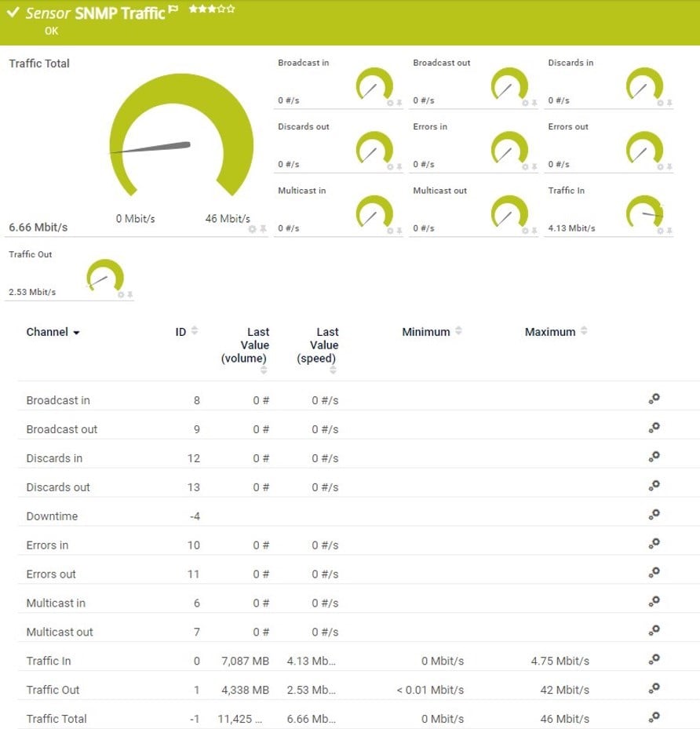700x729 pixels.
Task: Rate the sensor with the fourth star
Action: pyautogui.click(x=221, y=9)
